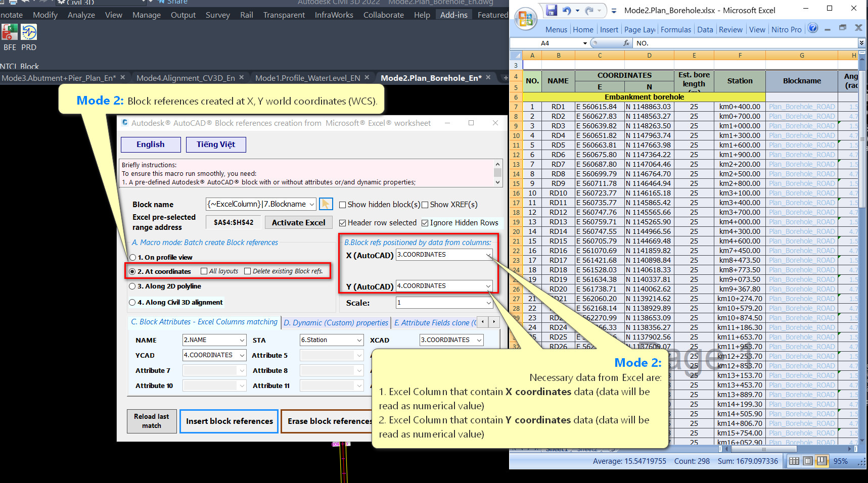Uncheck 'Header row selected' checkbox
This screenshot has width=868, height=483.
(343, 223)
